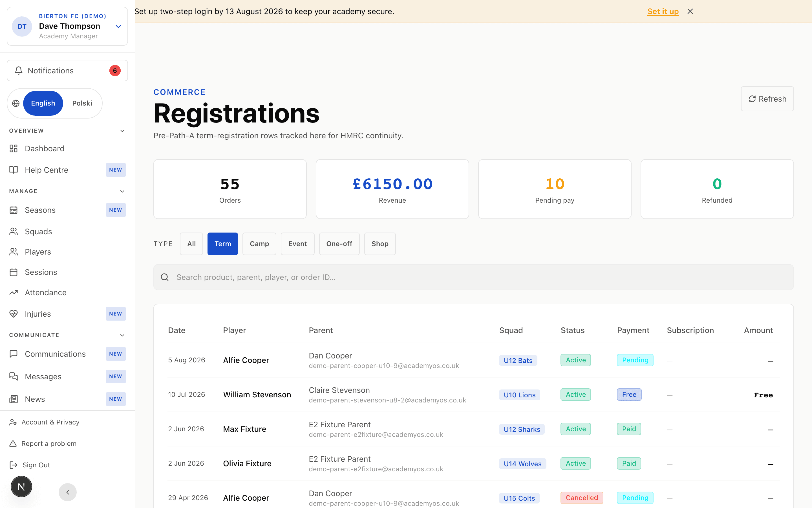Click player name Olivia Fixture
This screenshot has width=812, height=508.
point(247,464)
